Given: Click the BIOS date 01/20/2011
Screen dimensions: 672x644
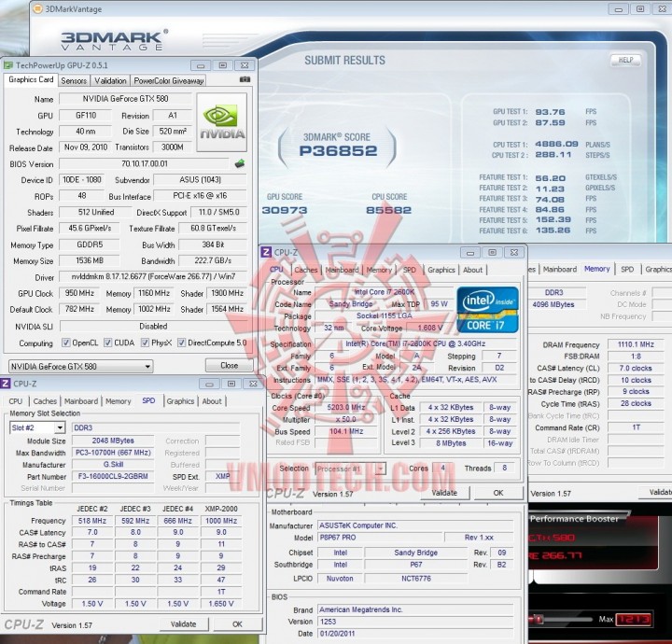Looking at the screenshot, I should tap(415, 634).
